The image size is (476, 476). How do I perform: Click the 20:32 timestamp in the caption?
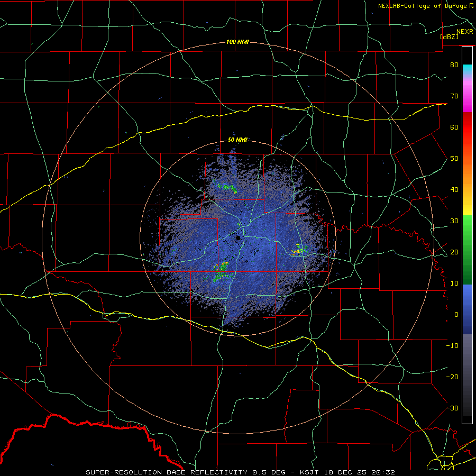tap(382, 472)
